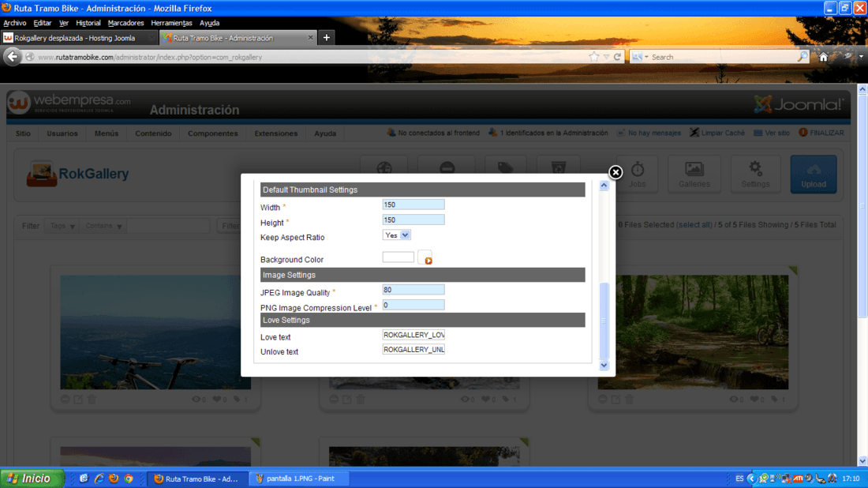Screen dimensions: 868x488
Task: Open the Sitio menu
Action: [x=23, y=133]
